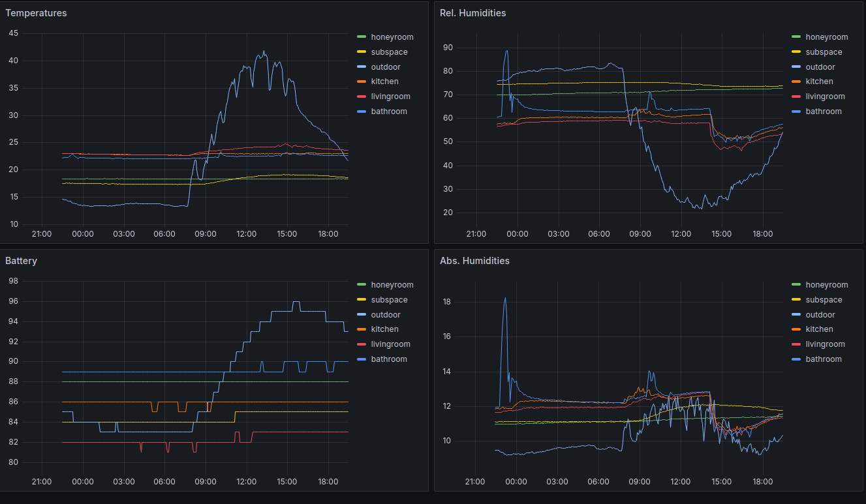The width and height of the screenshot is (866, 504).
Task: Open the Temperatures panel title menu
Action: 36,13
